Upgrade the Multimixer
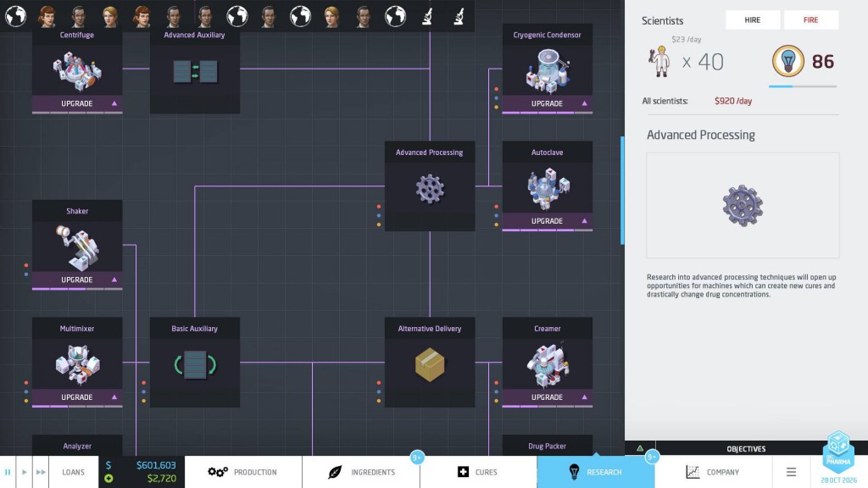The image size is (868, 488). coord(77,397)
